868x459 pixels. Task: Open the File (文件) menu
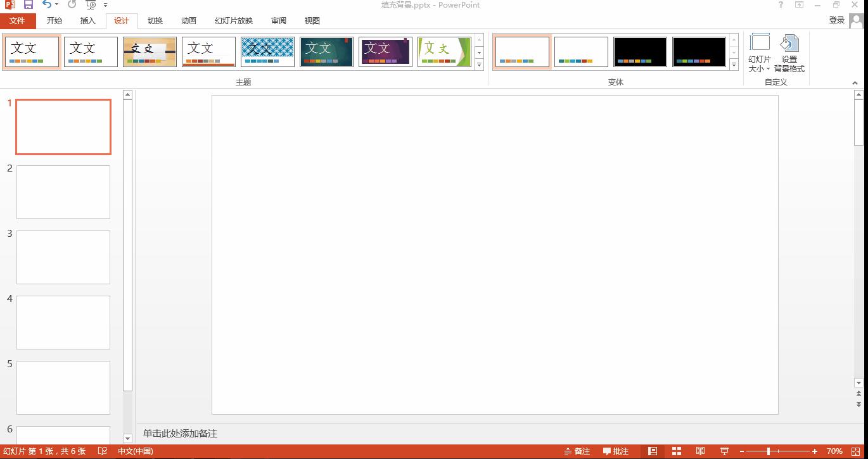click(18, 20)
